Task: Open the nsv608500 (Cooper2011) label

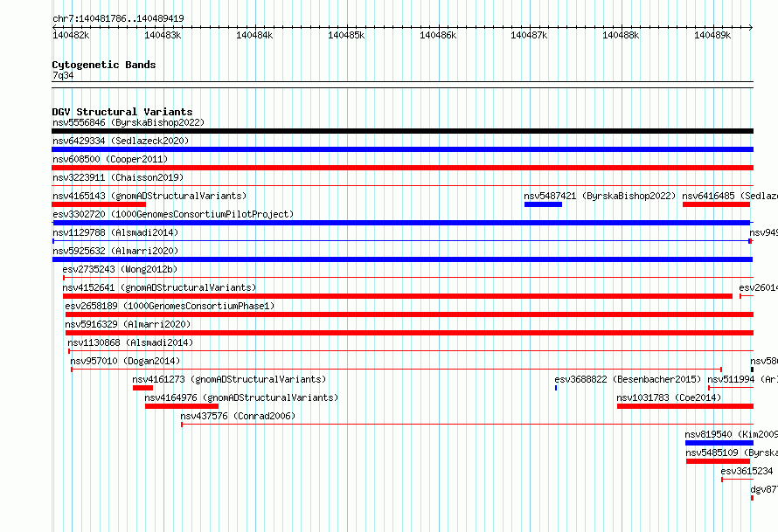Action: point(110,159)
